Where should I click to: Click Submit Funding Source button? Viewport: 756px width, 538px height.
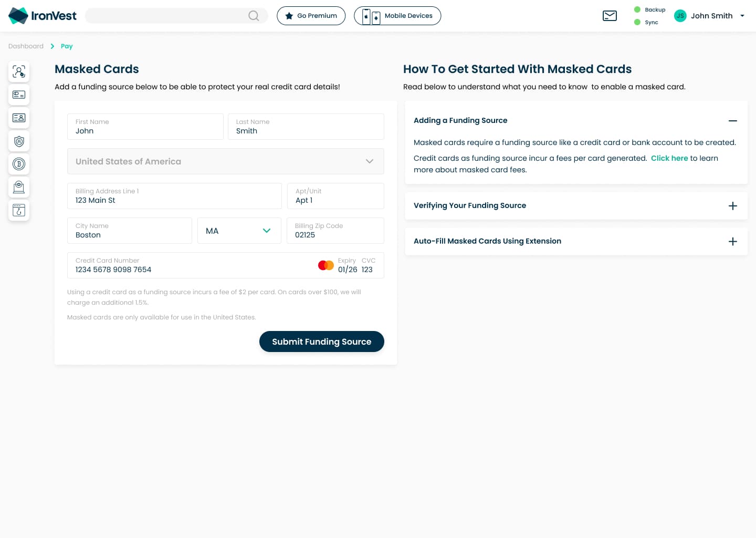[x=322, y=342]
